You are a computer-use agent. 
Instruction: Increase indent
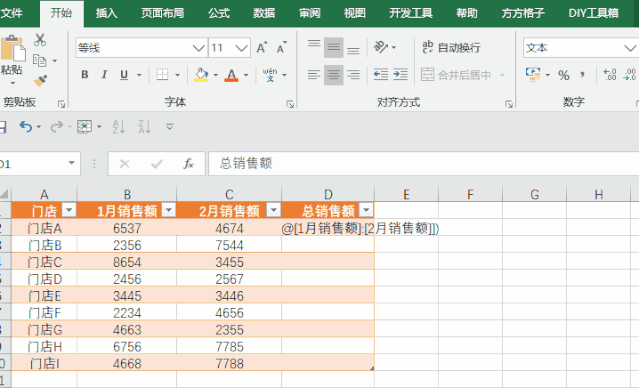point(400,75)
